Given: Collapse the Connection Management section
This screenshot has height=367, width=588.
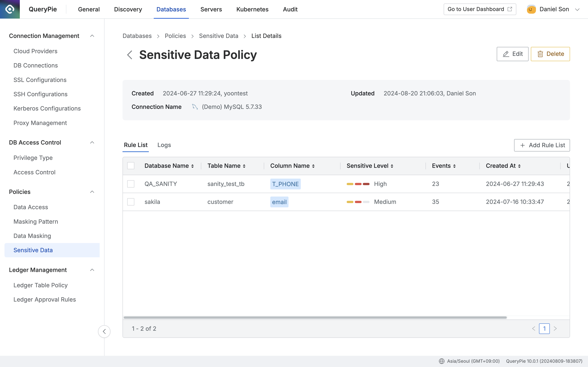Looking at the screenshot, I should [x=92, y=36].
